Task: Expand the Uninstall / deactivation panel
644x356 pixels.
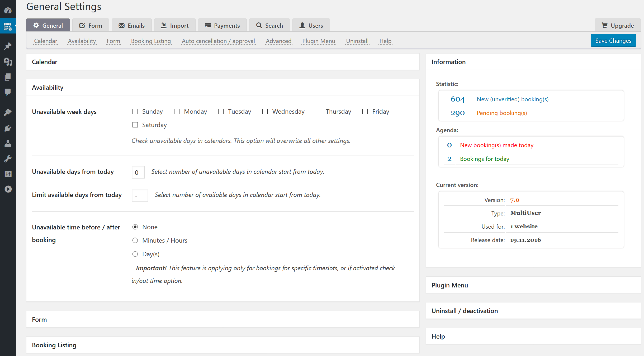Action: pos(533,311)
